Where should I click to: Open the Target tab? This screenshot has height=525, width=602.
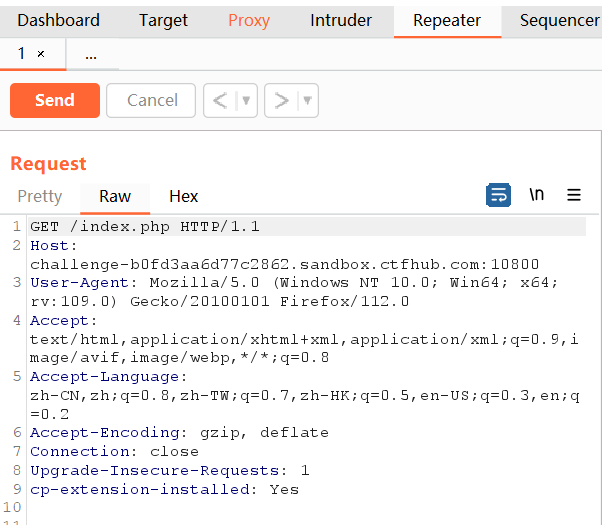(x=163, y=20)
